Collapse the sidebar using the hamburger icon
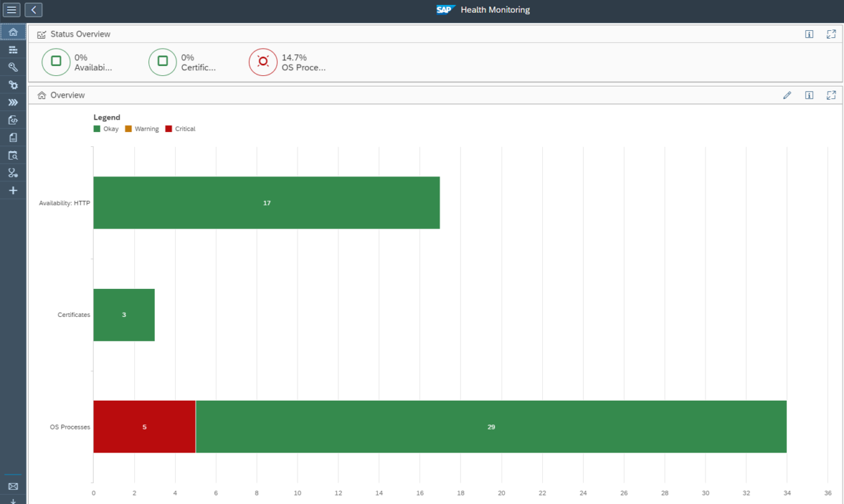Image resolution: width=844 pixels, height=504 pixels. coord(11,10)
